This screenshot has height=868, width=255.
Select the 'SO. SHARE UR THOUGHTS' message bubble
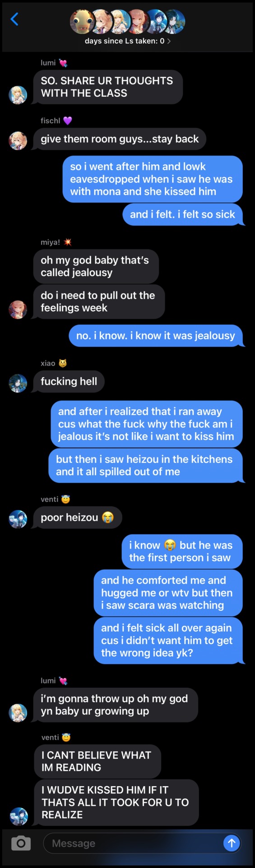click(108, 87)
